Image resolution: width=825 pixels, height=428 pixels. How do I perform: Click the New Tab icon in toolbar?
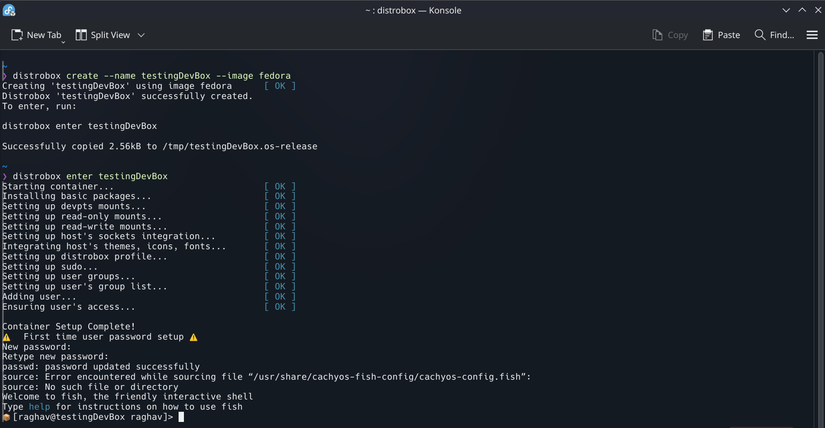[17, 35]
